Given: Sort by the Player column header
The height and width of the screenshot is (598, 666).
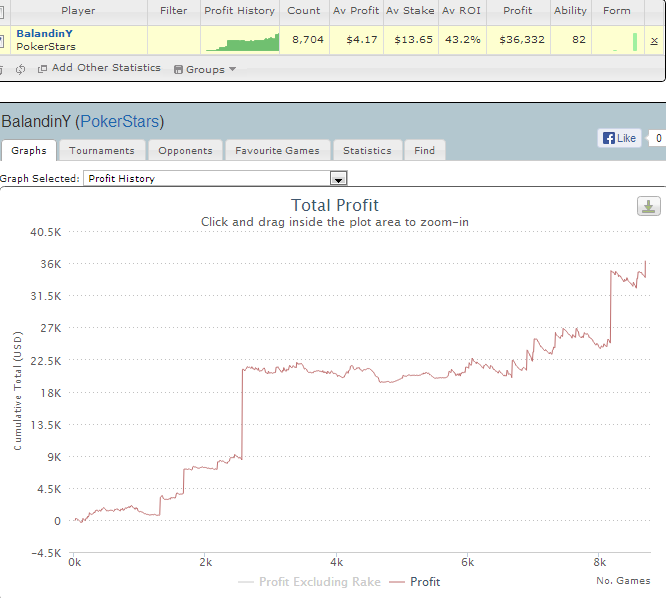Looking at the screenshot, I should [x=78, y=11].
